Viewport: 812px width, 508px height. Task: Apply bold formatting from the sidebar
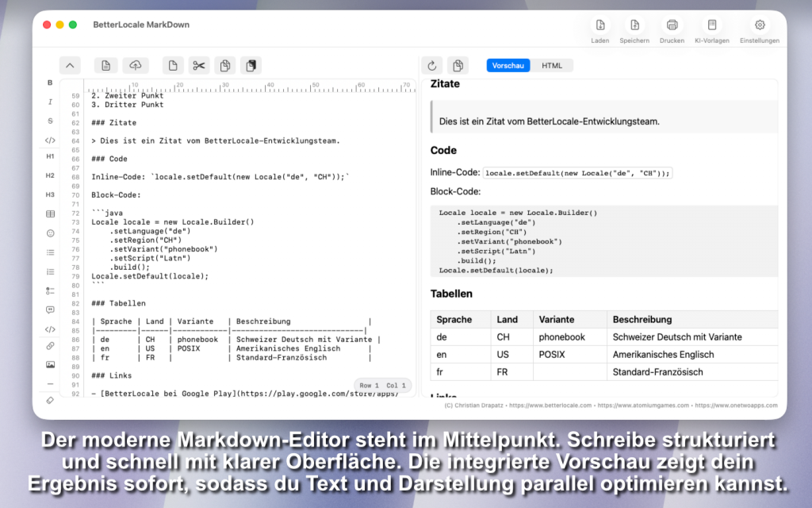pos(50,83)
